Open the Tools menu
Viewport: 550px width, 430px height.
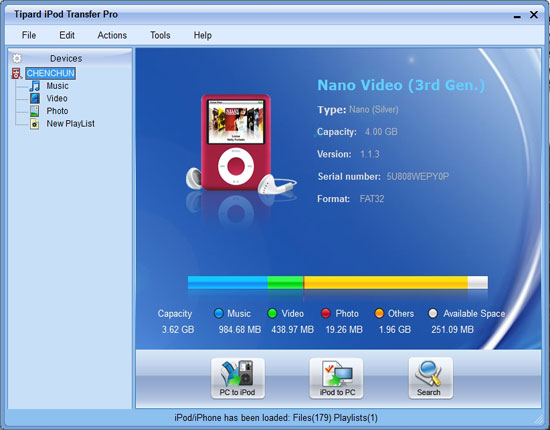pyautogui.click(x=160, y=35)
